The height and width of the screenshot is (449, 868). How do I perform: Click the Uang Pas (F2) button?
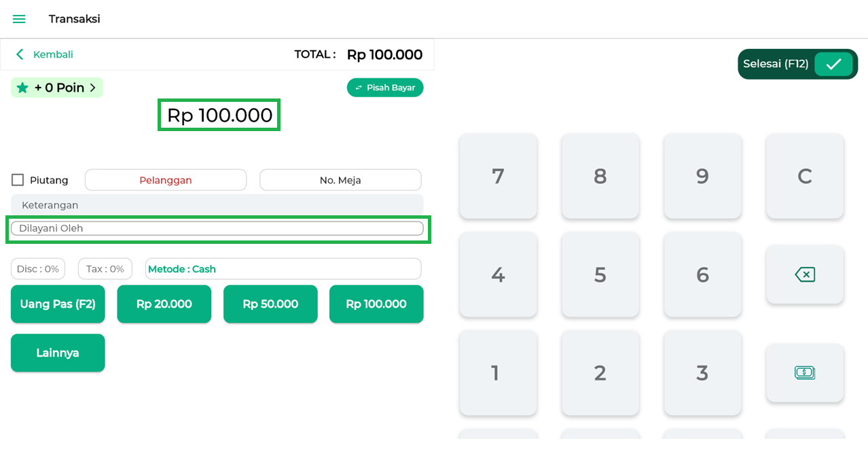pyautogui.click(x=58, y=304)
